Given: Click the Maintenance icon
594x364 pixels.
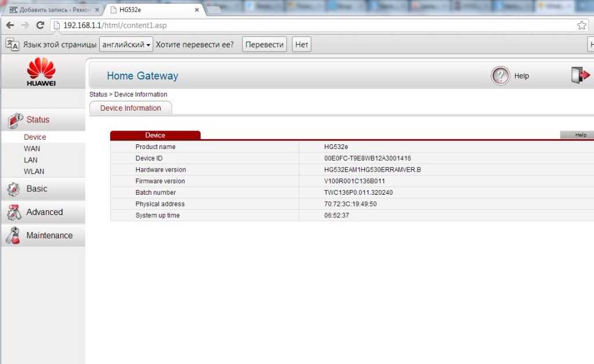Looking at the screenshot, I should click(13, 235).
